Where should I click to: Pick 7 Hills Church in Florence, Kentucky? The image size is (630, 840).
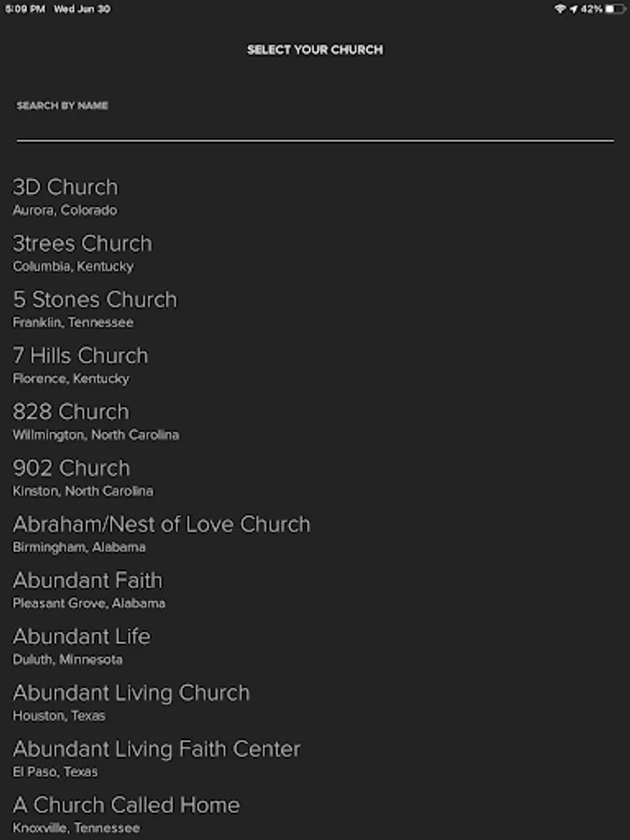click(x=80, y=364)
